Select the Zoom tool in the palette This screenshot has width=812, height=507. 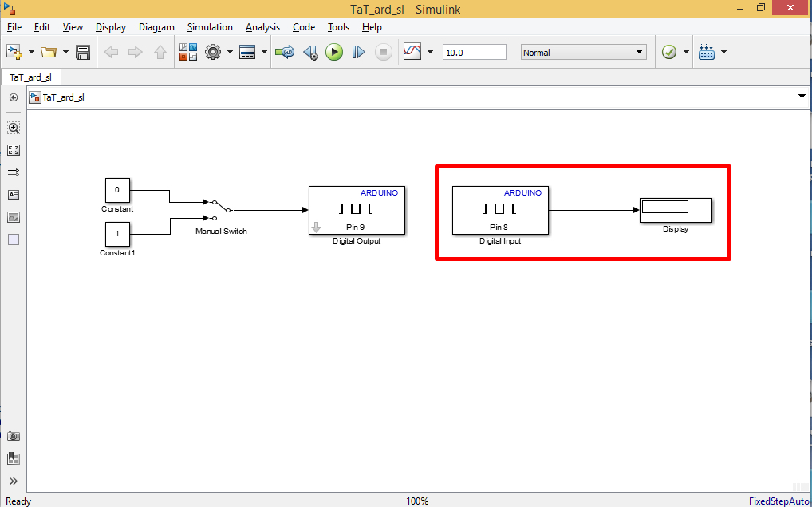click(x=14, y=128)
